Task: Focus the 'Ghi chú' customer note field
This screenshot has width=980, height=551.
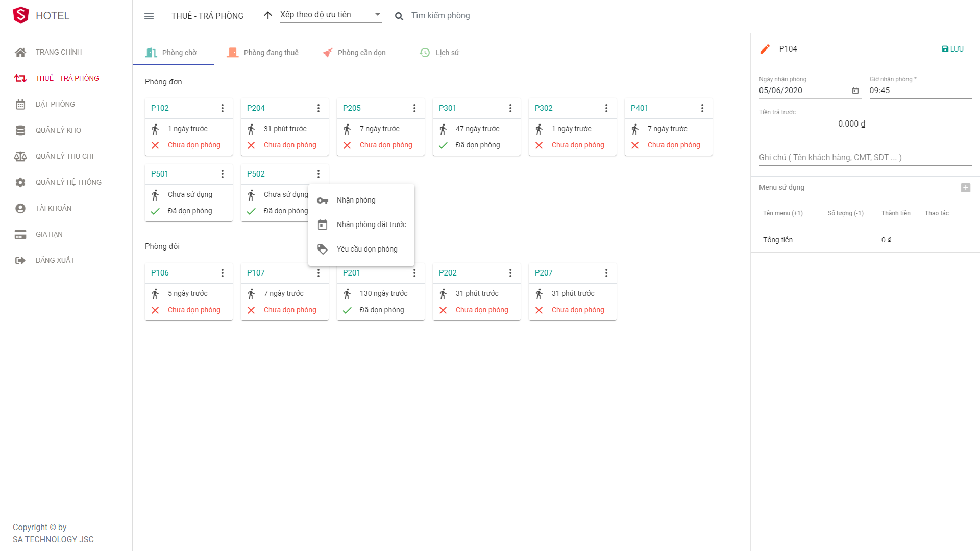Action: (865, 158)
